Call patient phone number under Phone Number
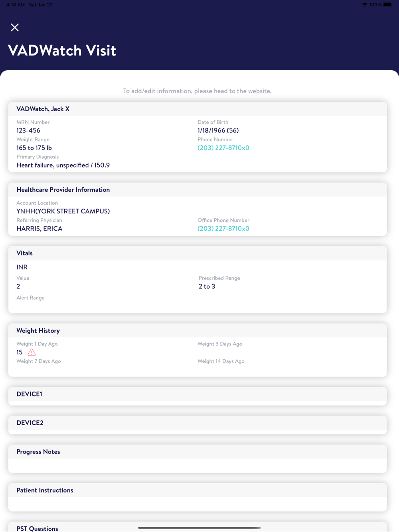This screenshot has height=532, width=399. (223, 148)
